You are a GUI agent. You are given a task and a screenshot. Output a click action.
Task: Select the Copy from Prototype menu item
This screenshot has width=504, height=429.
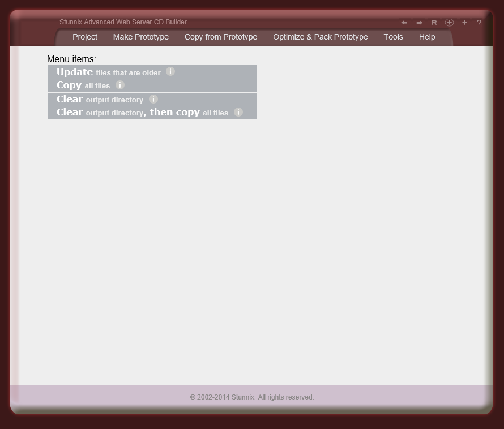click(221, 37)
